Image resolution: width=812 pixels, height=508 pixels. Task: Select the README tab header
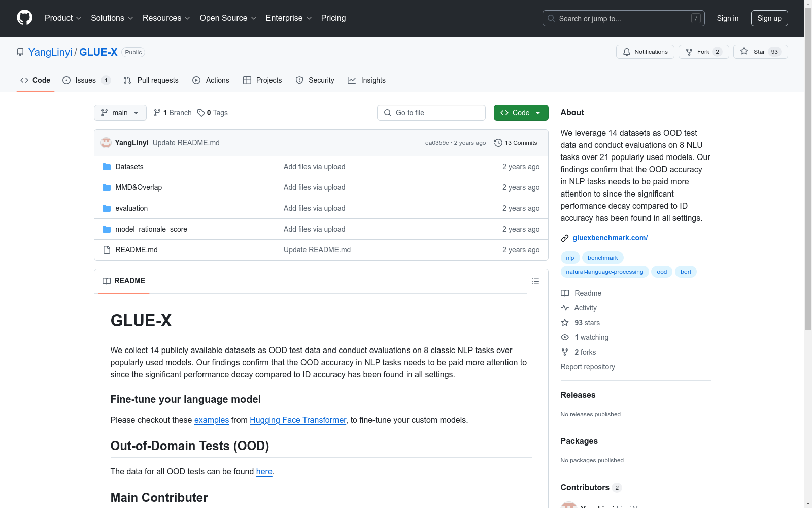(x=124, y=281)
